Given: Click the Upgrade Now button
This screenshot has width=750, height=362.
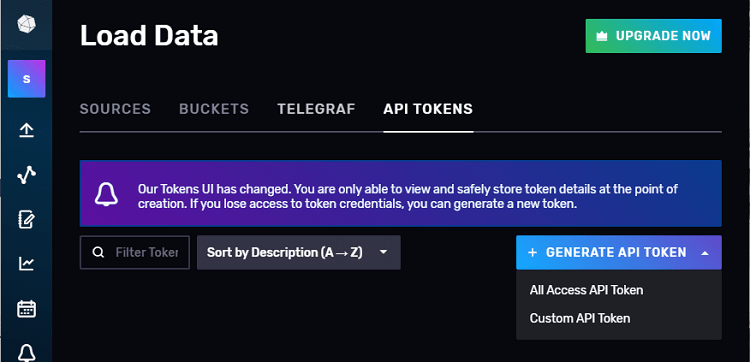Looking at the screenshot, I should pyautogui.click(x=653, y=36).
